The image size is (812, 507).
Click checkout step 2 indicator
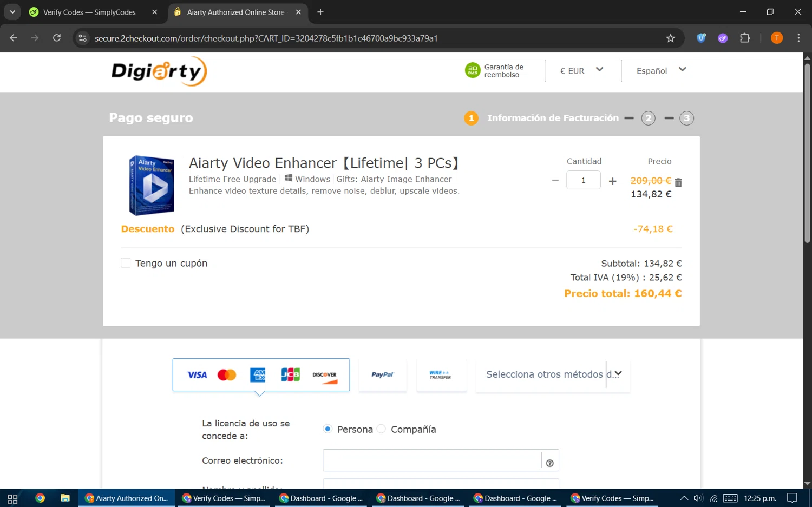(x=648, y=118)
